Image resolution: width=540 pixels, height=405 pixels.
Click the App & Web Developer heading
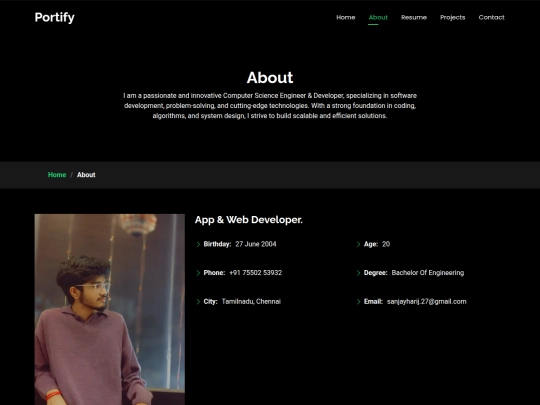249,220
